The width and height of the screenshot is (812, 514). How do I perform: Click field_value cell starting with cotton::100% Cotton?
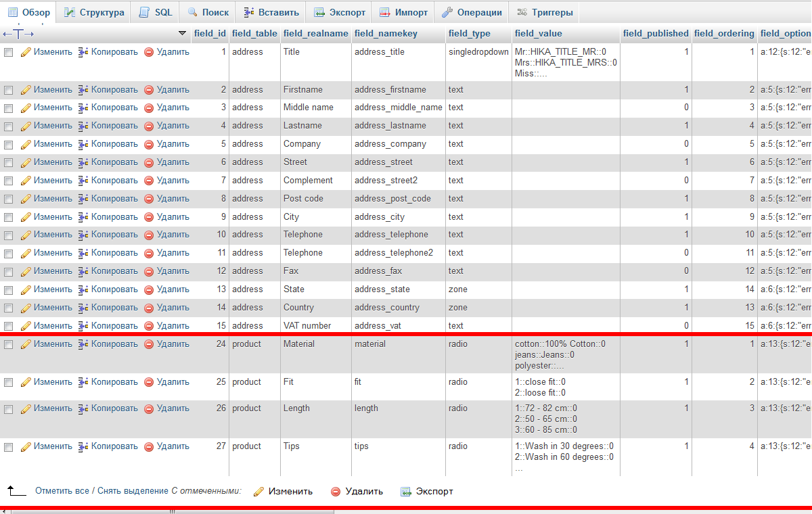click(566, 354)
